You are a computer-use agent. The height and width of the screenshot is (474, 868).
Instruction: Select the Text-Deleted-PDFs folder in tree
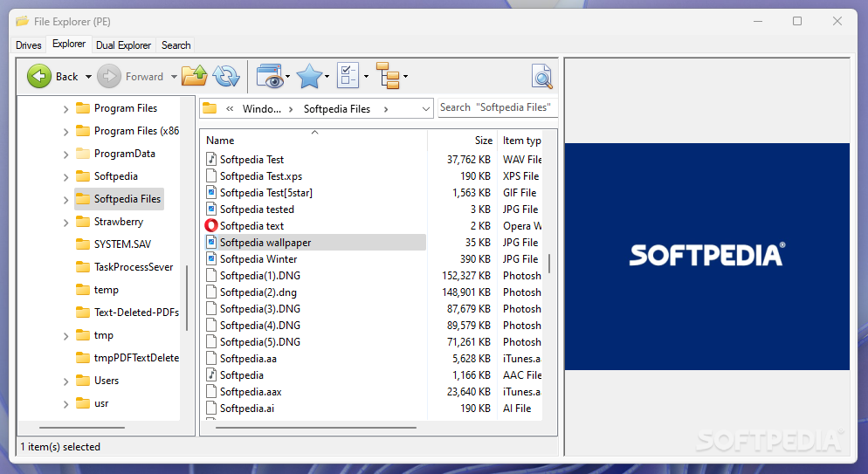pos(136,313)
